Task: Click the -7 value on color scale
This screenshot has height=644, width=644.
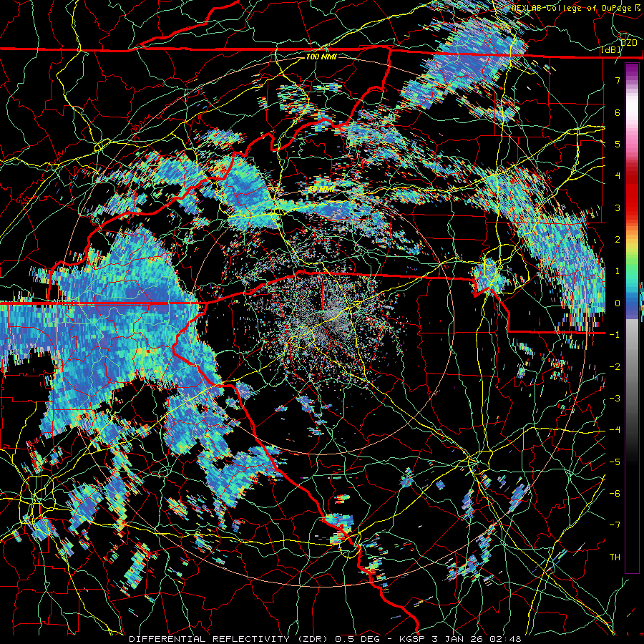Action: point(614,525)
